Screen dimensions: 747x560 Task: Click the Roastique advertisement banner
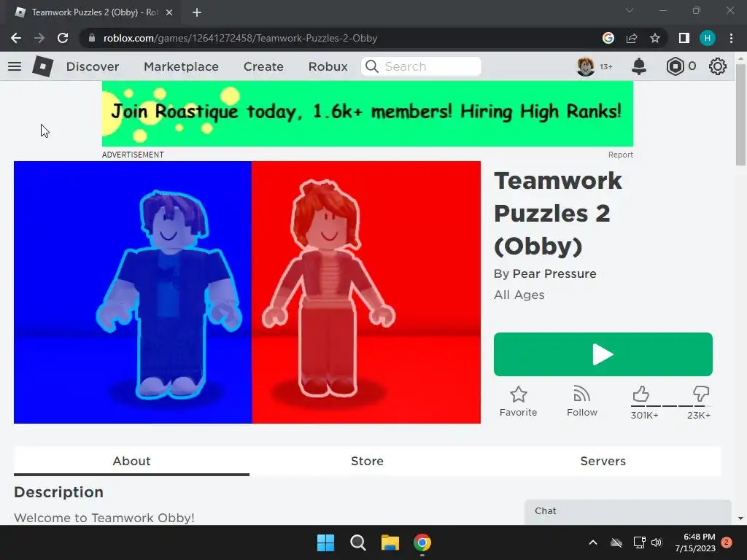[x=368, y=114]
